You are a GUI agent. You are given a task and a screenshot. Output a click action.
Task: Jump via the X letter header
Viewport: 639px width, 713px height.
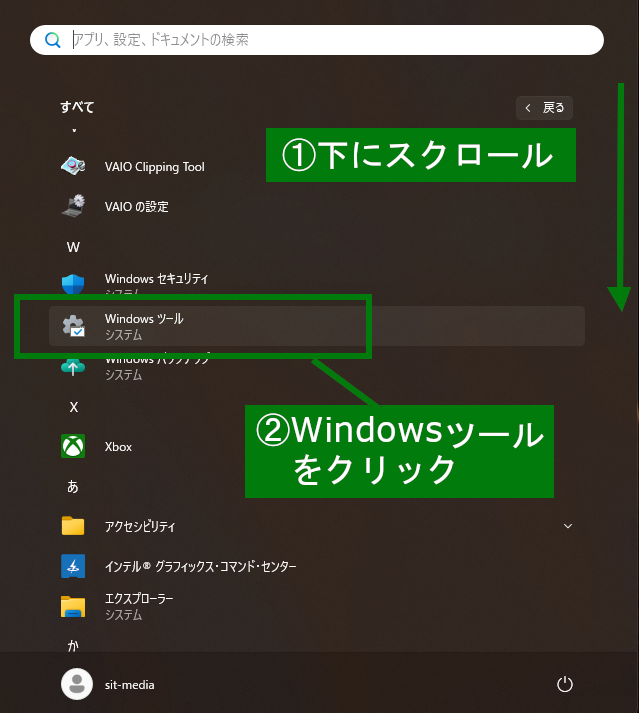pyautogui.click(x=74, y=407)
